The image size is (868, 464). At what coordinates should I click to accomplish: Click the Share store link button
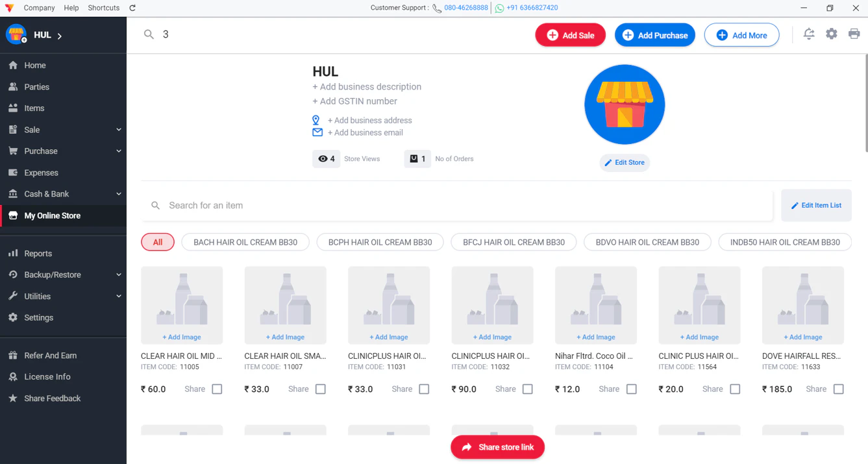[x=497, y=447]
